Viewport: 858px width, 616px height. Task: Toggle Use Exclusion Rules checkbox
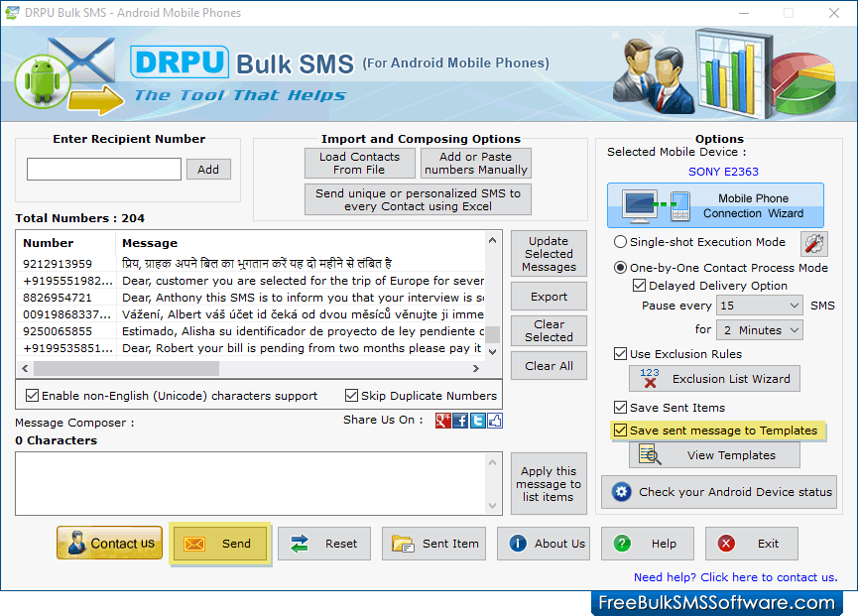pos(620,354)
